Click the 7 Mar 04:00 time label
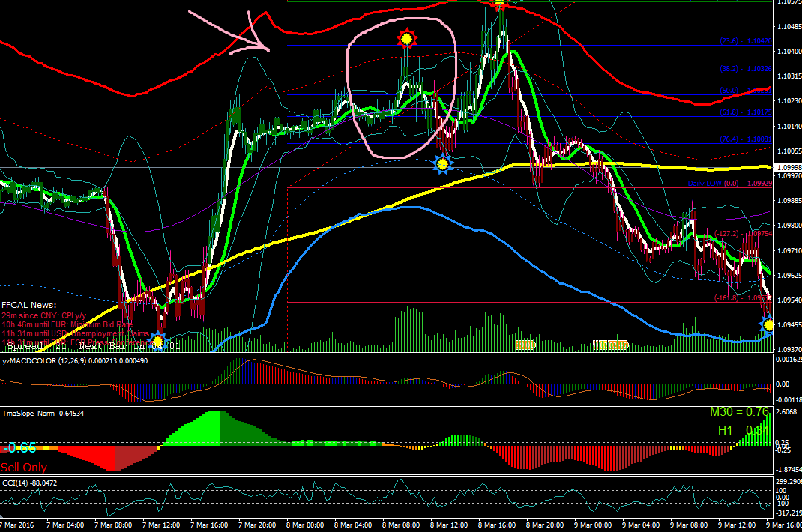Screen dimensions: 802x532 65,525
